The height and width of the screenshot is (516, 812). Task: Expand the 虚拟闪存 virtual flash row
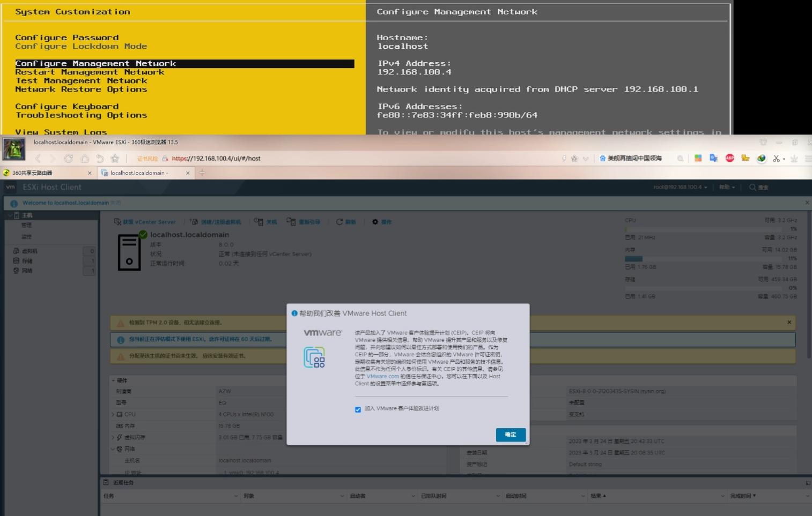(x=113, y=437)
